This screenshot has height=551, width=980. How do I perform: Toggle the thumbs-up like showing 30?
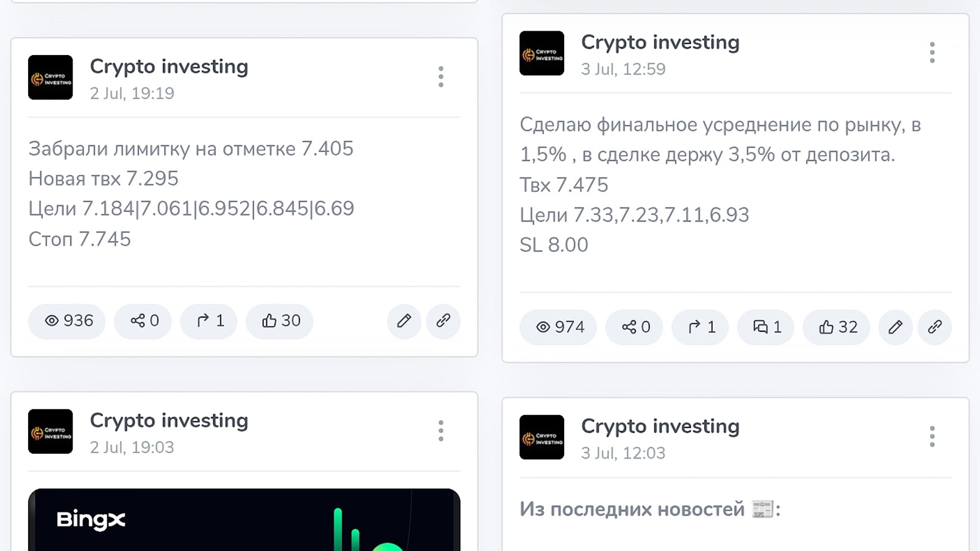point(279,321)
